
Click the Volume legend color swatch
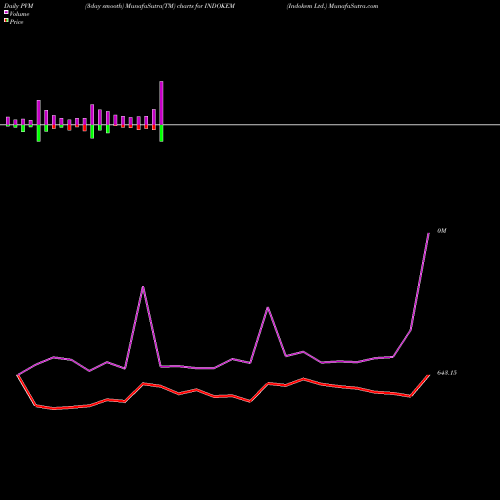(6, 13)
